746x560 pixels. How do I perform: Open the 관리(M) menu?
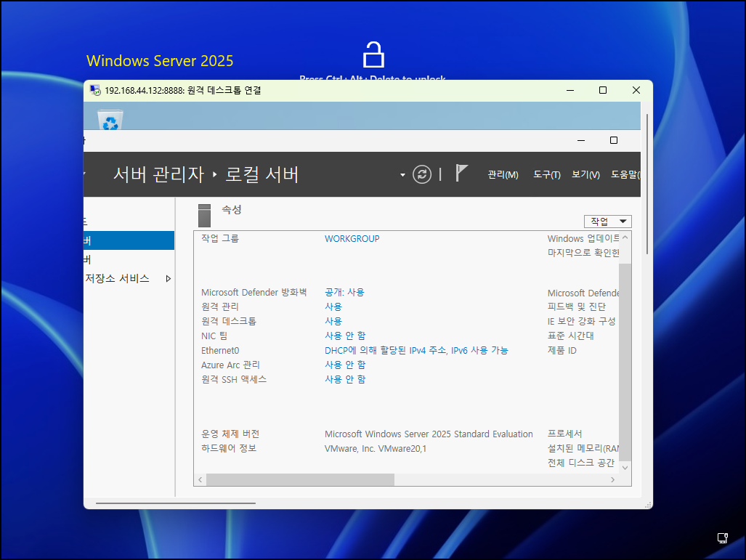point(503,174)
